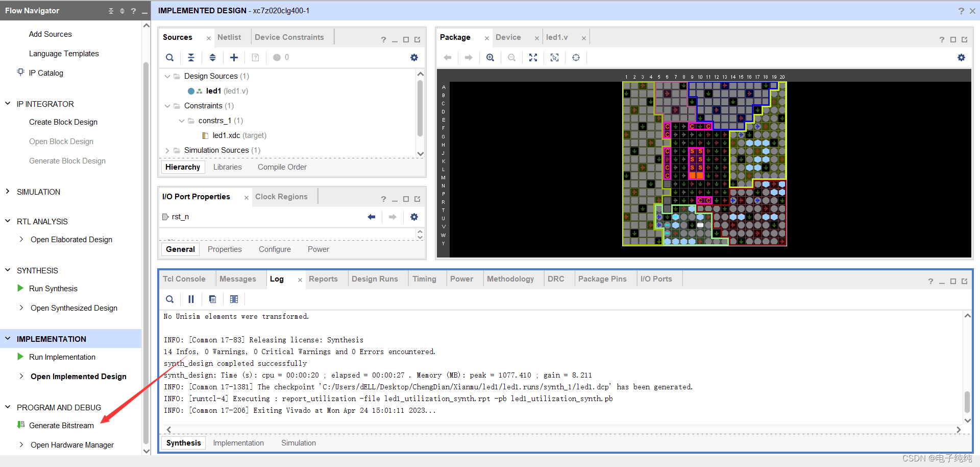Viewport: 980px width, 467px height.
Task: Pause the Log output
Action: [191, 299]
